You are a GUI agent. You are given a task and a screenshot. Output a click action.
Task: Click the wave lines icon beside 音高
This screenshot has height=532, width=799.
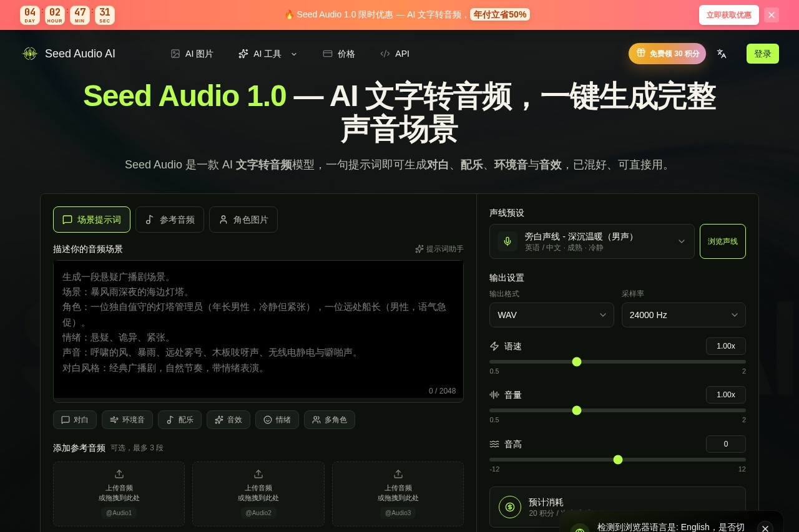494,444
